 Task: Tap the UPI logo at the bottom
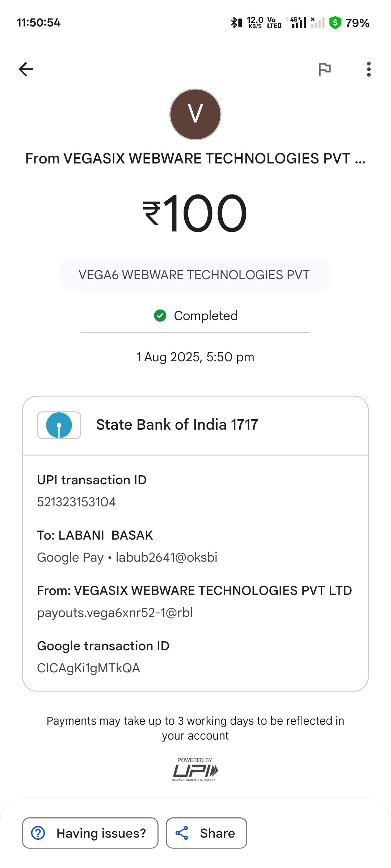[x=195, y=770]
